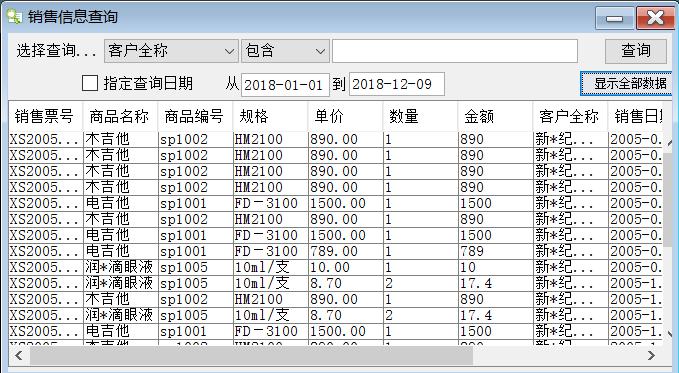Click the vertical scrollbar up arrow
This screenshot has width=679, height=373.
[669, 143]
